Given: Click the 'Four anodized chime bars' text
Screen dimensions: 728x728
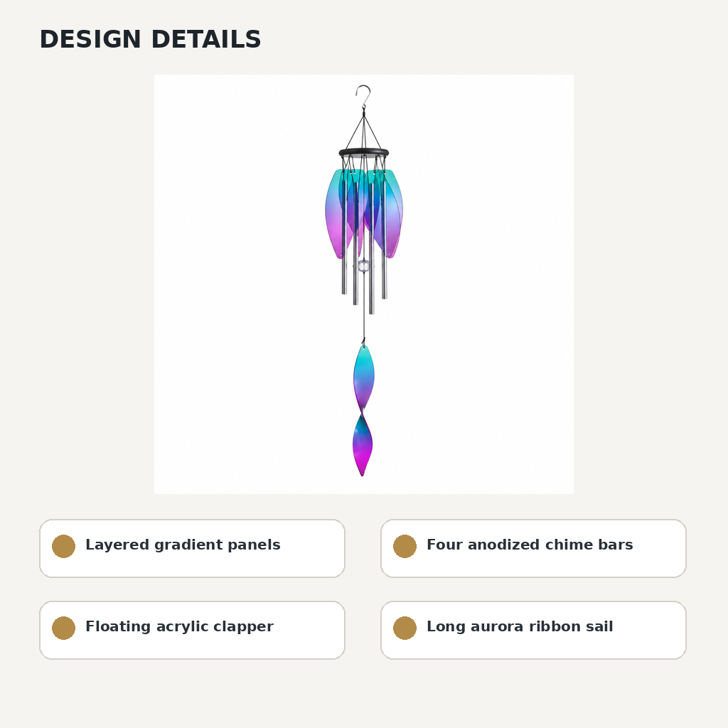Looking at the screenshot, I should 530,545.
